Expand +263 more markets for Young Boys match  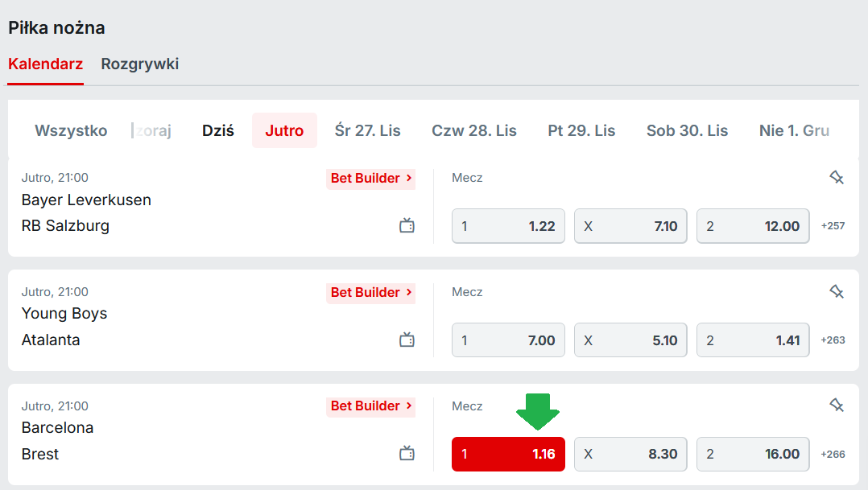point(833,340)
